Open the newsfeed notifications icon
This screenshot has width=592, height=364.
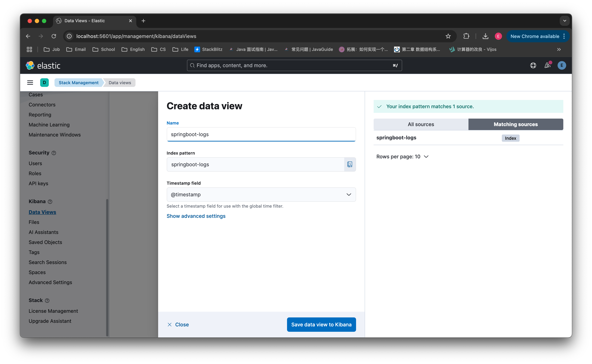click(x=547, y=66)
